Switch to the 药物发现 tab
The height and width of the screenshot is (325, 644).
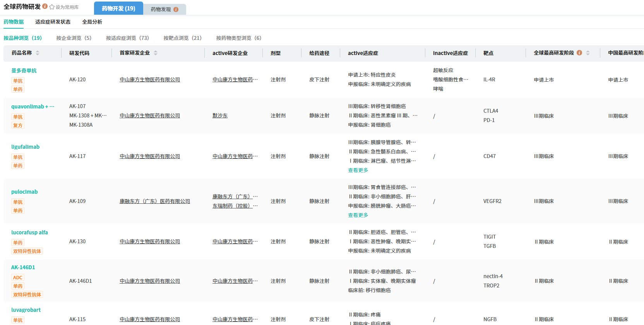point(165,9)
